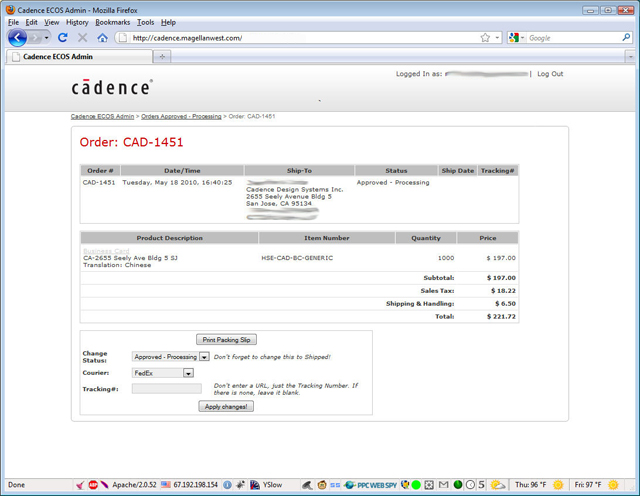Click the Apply changes! button

[226, 407]
